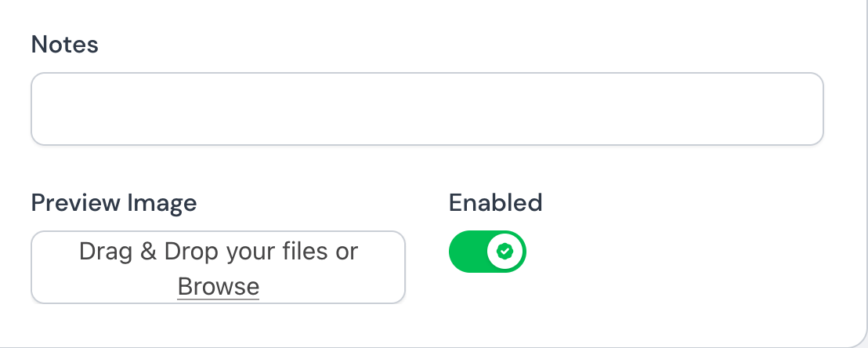
Task: Select the Preview Image dropzone box
Action: click(218, 267)
